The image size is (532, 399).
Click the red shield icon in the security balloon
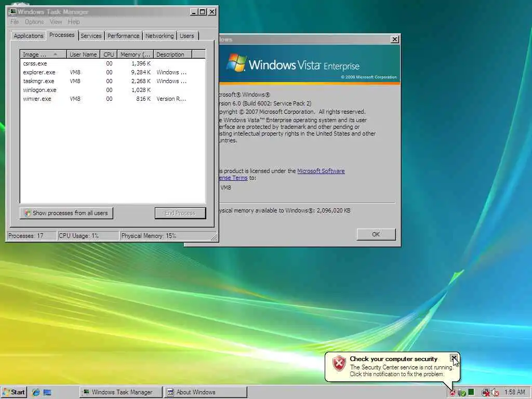coord(339,363)
